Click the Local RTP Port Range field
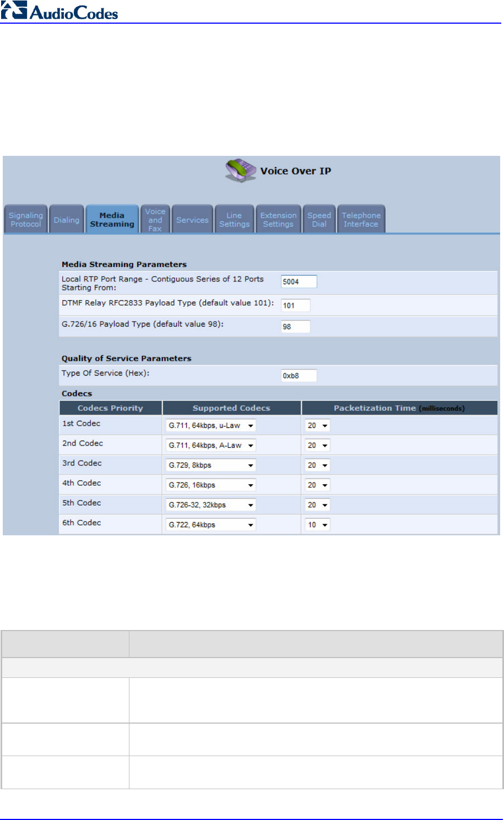This screenshot has width=504, height=820. [299, 281]
